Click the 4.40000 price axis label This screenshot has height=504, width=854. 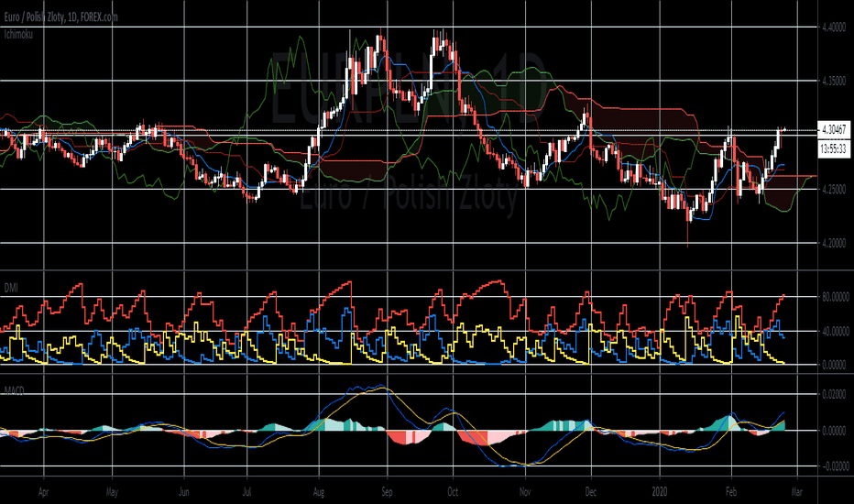tap(835, 27)
